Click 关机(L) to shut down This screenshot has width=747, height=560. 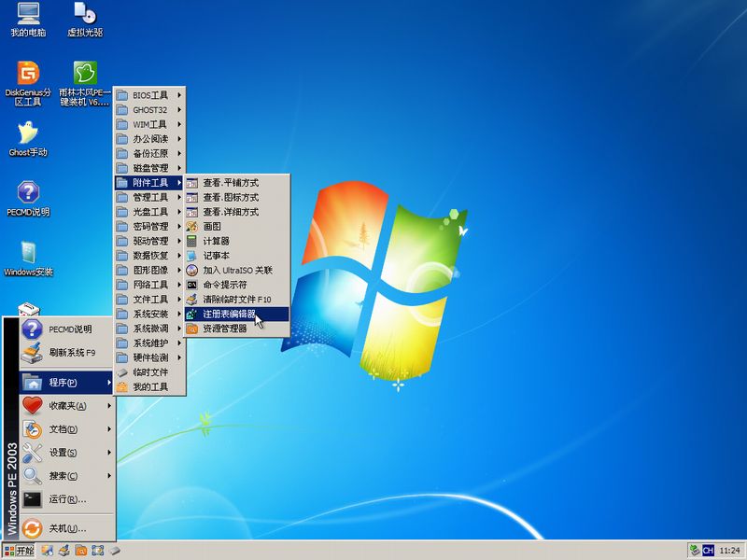point(56,528)
